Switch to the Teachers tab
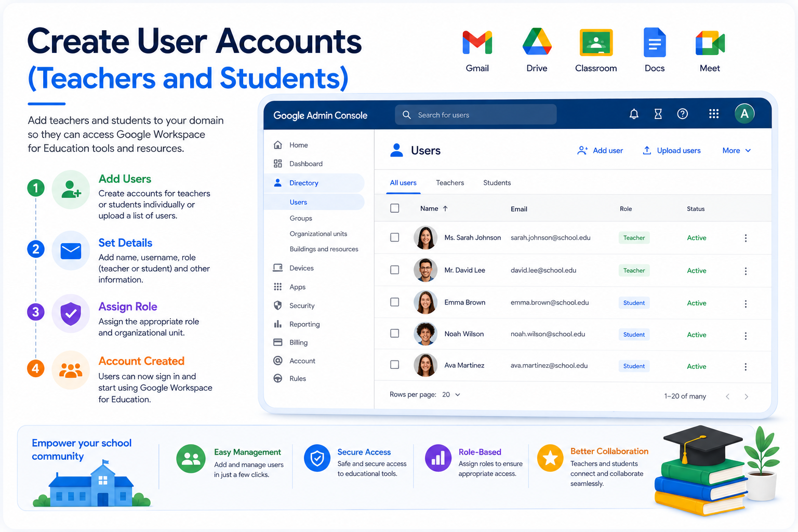The height and width of the screenshot is (532, 798). click(450, 183)
